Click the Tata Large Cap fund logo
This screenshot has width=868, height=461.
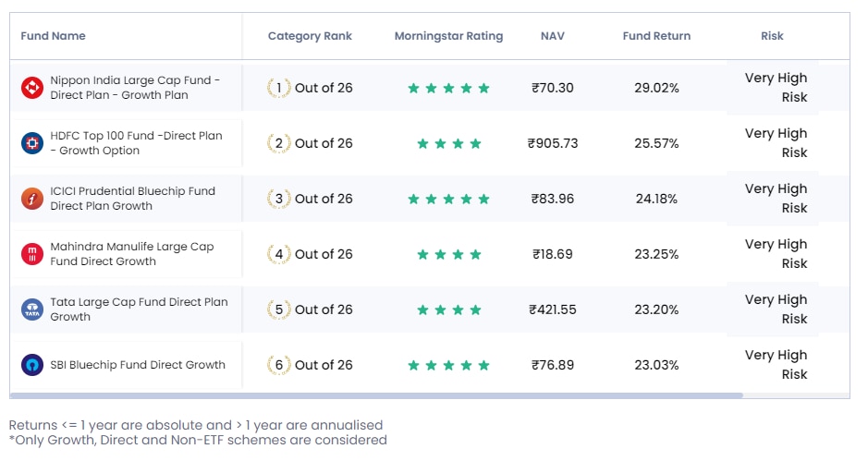click(x=32, y=309)
